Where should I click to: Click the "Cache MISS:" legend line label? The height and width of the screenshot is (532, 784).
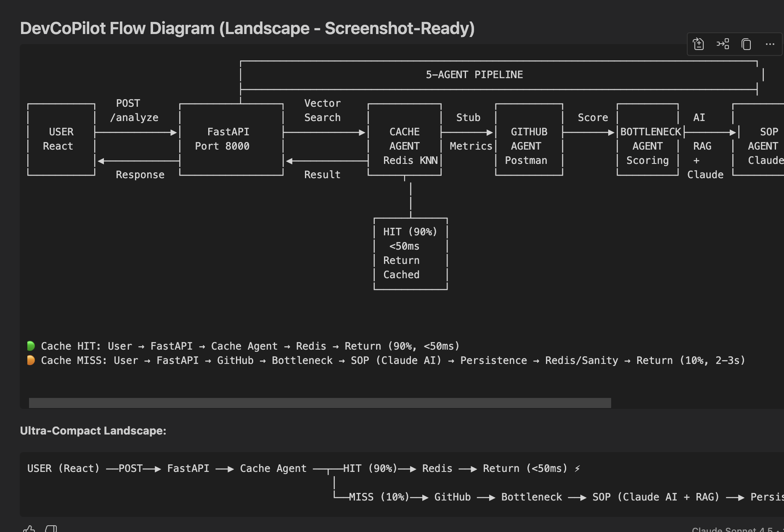tap(74, 361)
